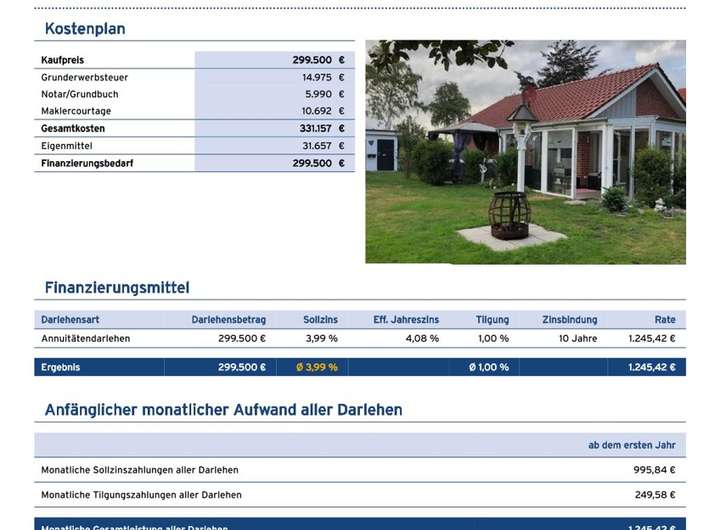Select Monatliche Tilgungszahlungen aller Darlehen label
This screenshot has width=720, height=530.
pyautogui.click(x=141, y=495)
